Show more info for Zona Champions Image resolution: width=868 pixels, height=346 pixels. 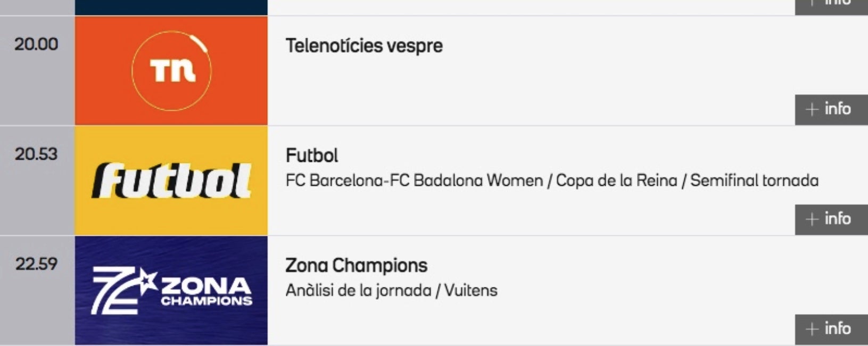831,329
